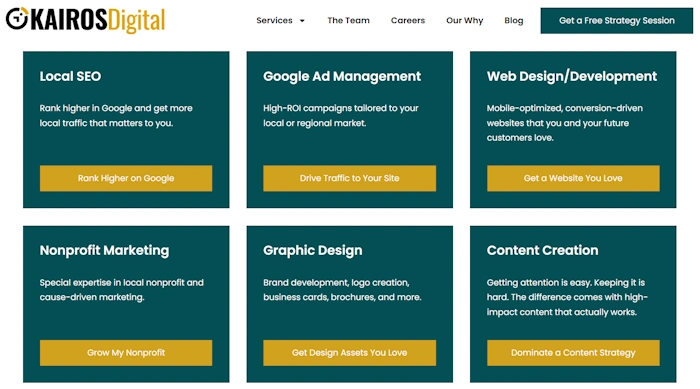Click Get a Free Strategy Session
This screenshot has width=700, height=389.
coord(617,21)
